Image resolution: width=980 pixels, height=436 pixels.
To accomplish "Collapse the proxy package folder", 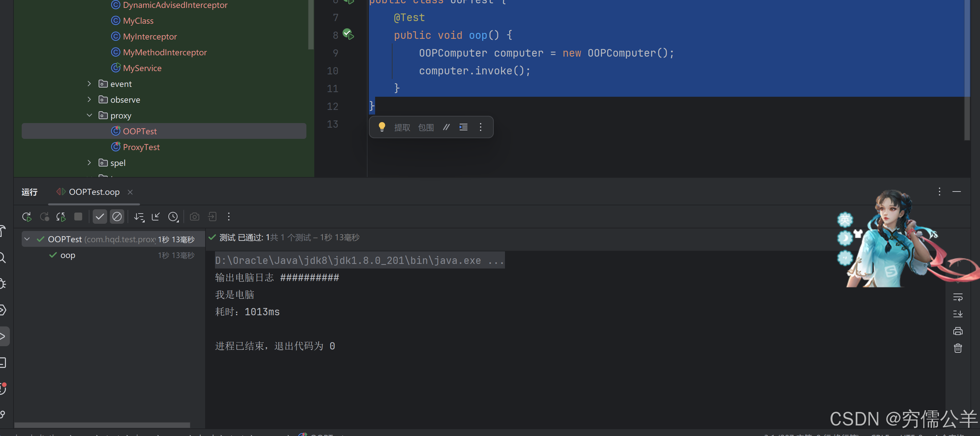I will point(89,115).
